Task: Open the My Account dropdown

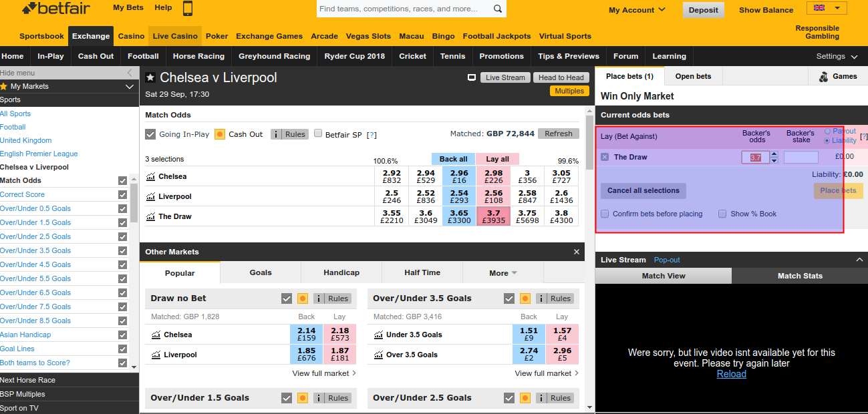Action: click(x=637, y=10)
